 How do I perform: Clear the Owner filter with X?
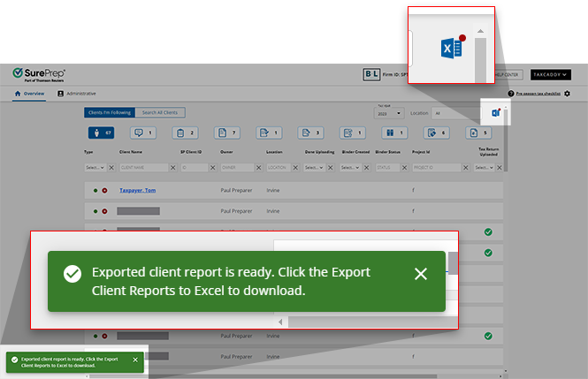[259, 167]
